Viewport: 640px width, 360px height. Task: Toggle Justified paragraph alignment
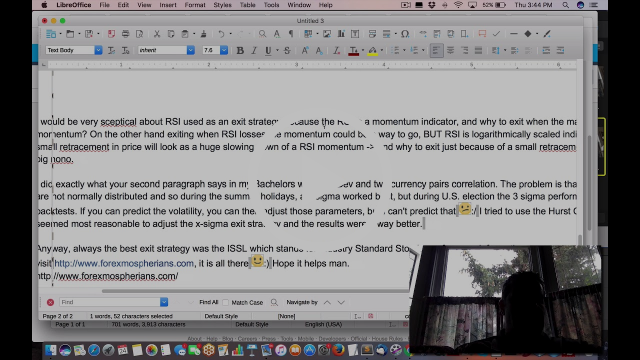point(478,50)
